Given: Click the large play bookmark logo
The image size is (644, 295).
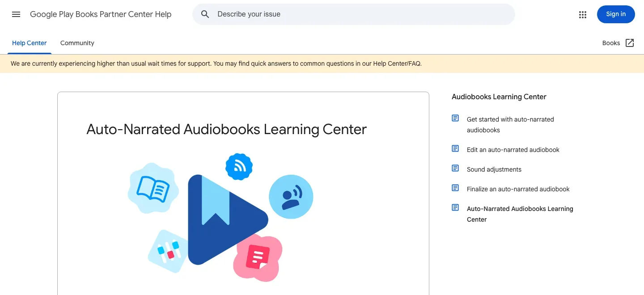Looking at the screenshot, I should point(228,219).
